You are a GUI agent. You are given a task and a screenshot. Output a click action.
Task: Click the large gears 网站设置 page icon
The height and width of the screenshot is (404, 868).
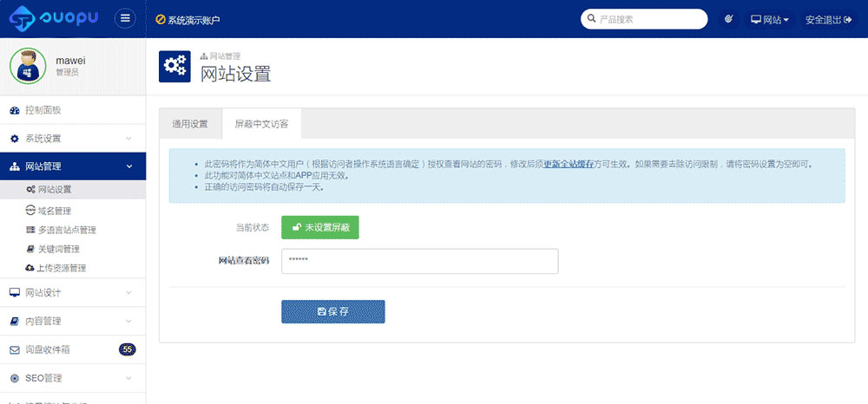(174, 66)
